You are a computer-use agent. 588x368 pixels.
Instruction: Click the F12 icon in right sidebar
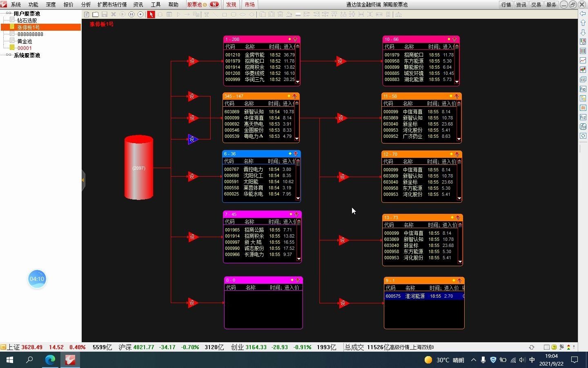point(583,117)
